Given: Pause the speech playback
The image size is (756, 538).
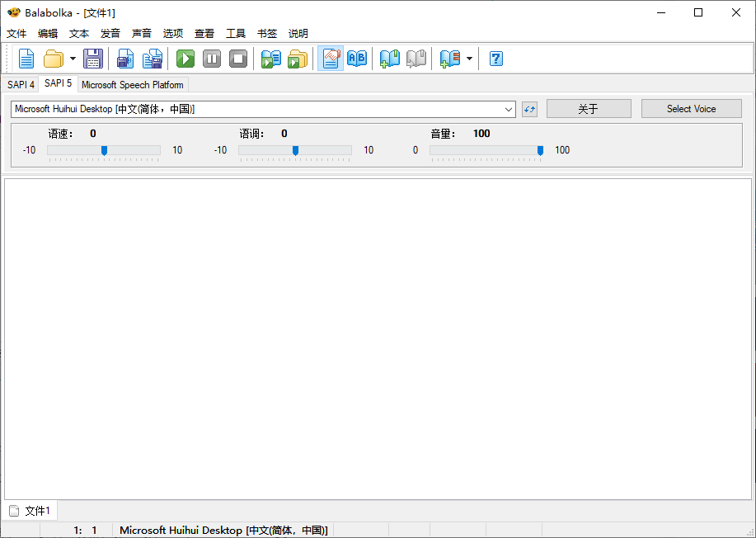Looking at the screenshot, I should [211, 58].
